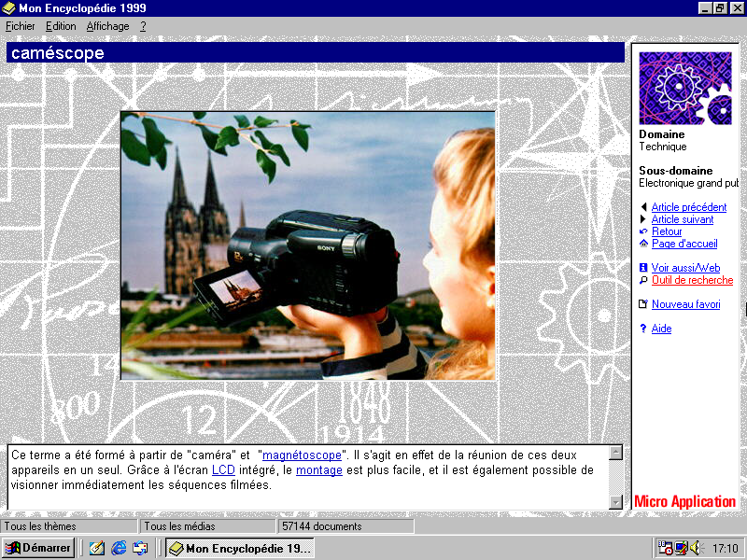Click the note icon beside Nouveau favori
The image size is (747, 560).
pos(643,304)
